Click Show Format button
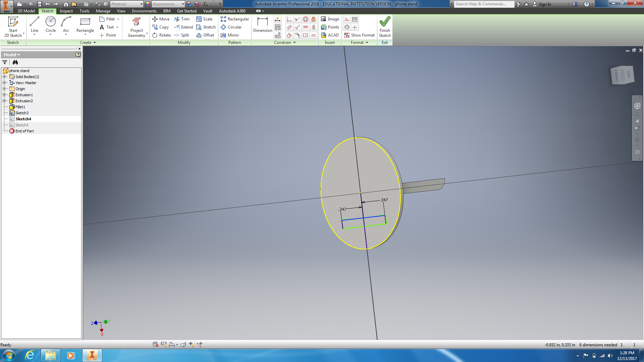This screenshot has width=644, height=362. click(x=359, y=35)
